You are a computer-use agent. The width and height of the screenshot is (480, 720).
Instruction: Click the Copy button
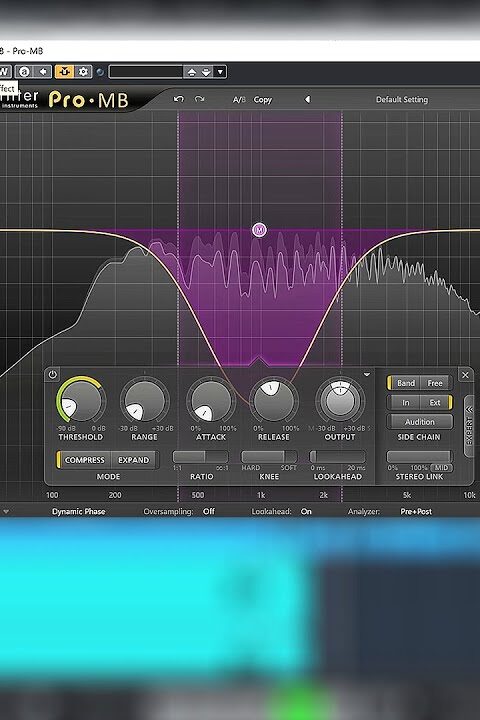[263, 100]
